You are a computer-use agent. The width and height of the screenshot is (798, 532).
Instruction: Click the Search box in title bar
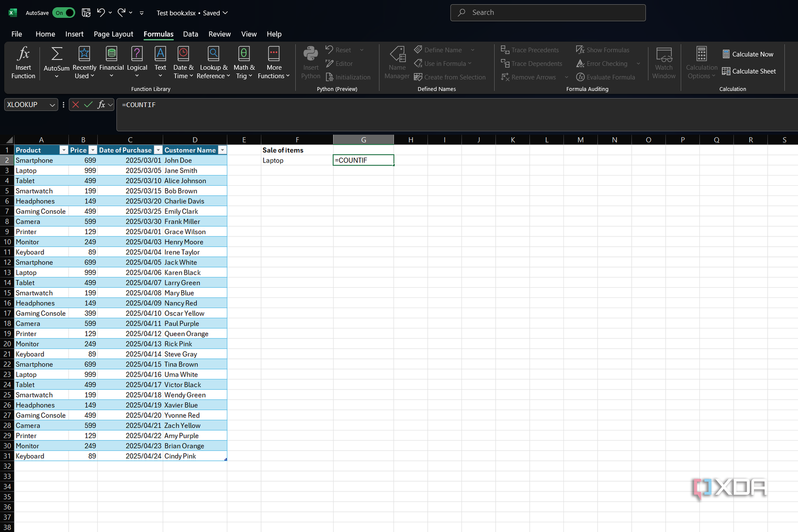pyautogui.click(x=547, y=13)
